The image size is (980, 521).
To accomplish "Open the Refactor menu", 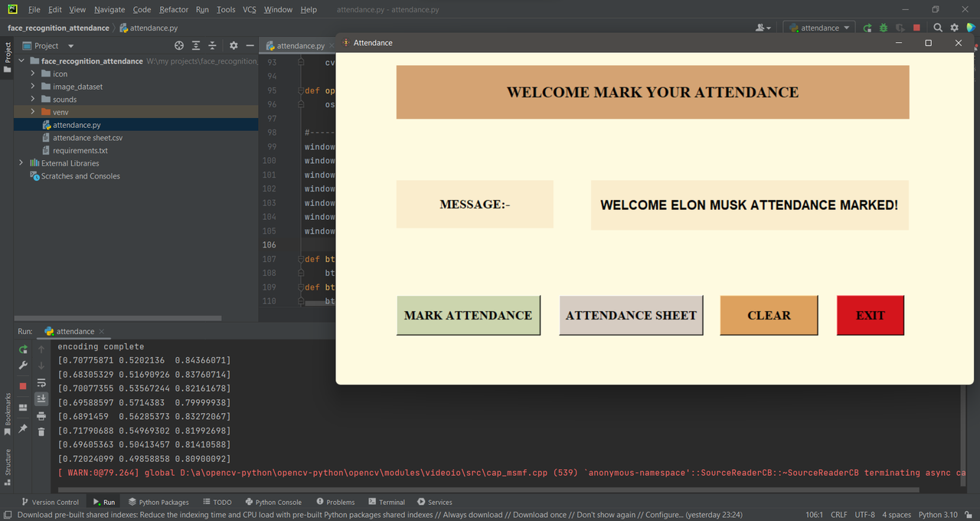I will tap(174, 9).
